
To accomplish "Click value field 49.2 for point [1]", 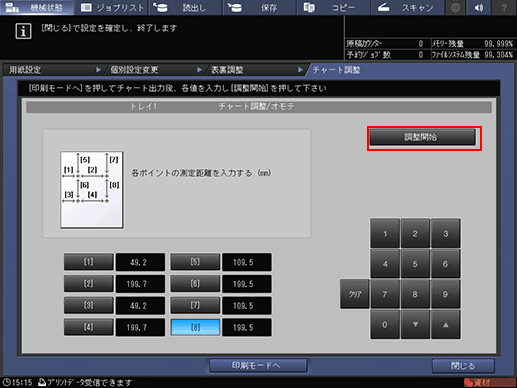I will click(140, 262).
